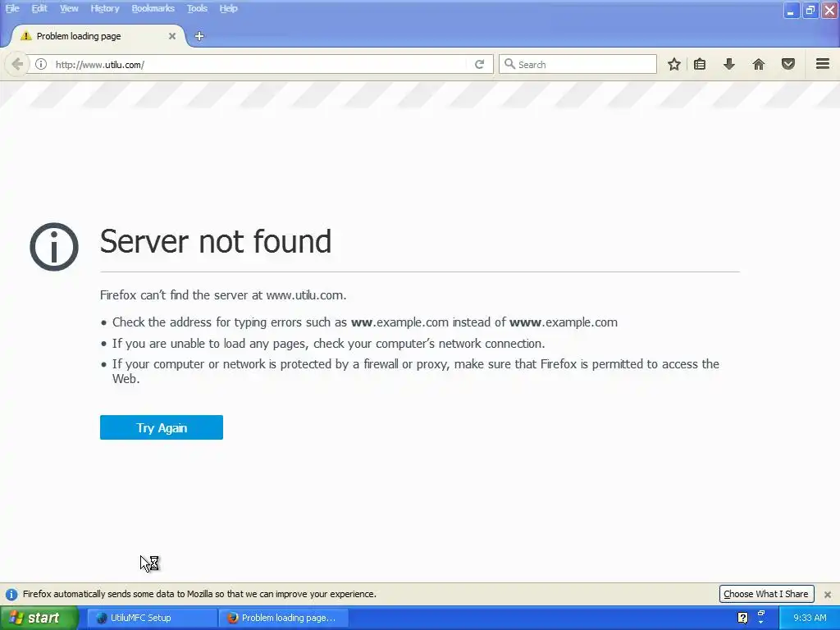Close the Firefox window
Viewport: 840px width, 630px height.
(x=829, y=10)
